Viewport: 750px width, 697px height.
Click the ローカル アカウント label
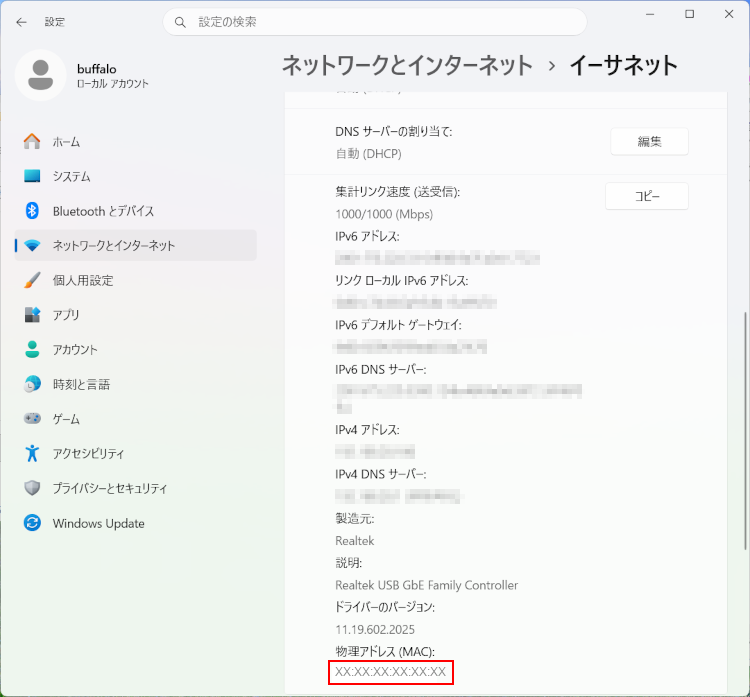click(x=112, y=84)
